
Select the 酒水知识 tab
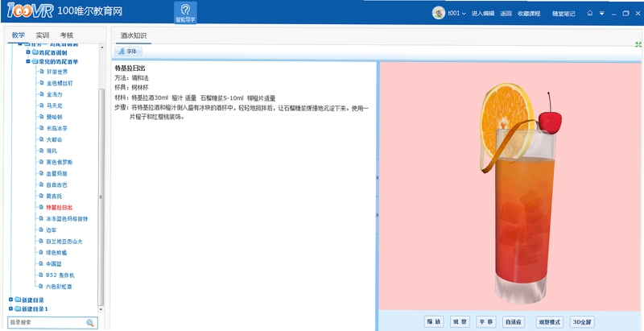click(134, 35)
